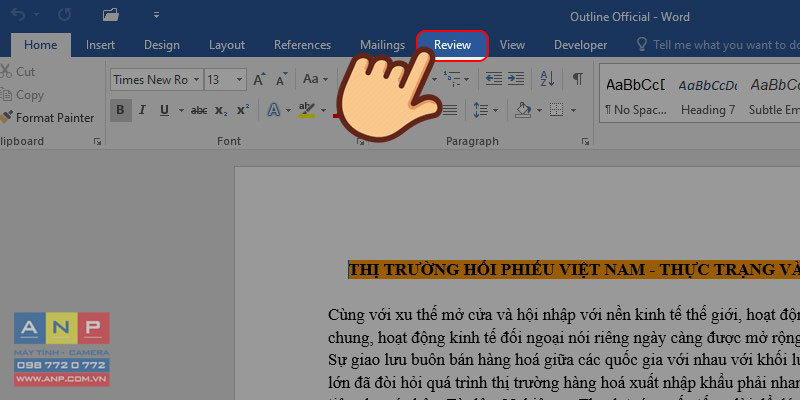Open the Change Case Aa menu
Image resolution: width=800 pixels, height=400 pixels.
[x=314, y=79]
